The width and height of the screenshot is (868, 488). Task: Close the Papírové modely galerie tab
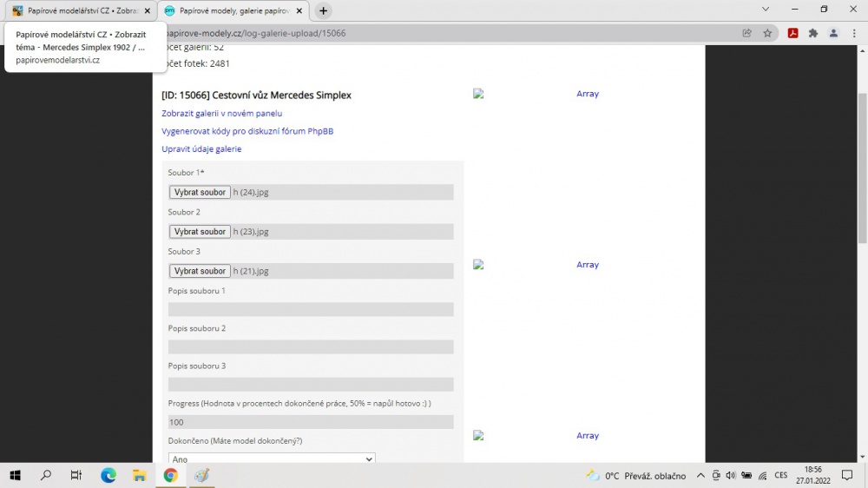(x=299, y=10)
